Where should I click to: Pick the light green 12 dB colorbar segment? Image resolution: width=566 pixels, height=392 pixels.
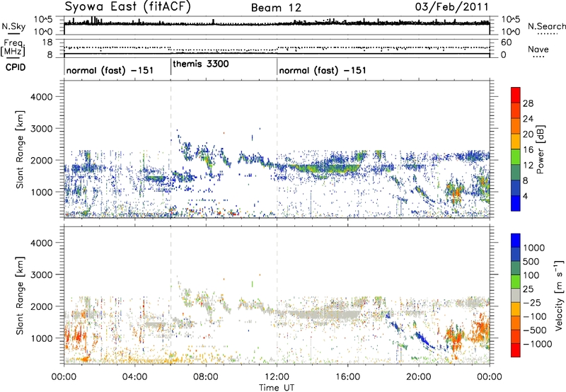516,156
